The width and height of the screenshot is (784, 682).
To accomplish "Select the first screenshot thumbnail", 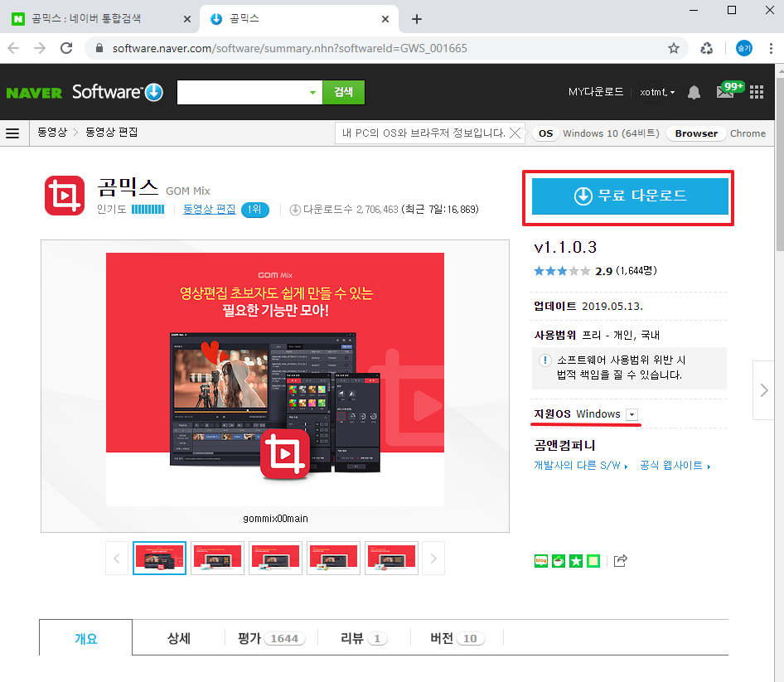I will [159, 558].
